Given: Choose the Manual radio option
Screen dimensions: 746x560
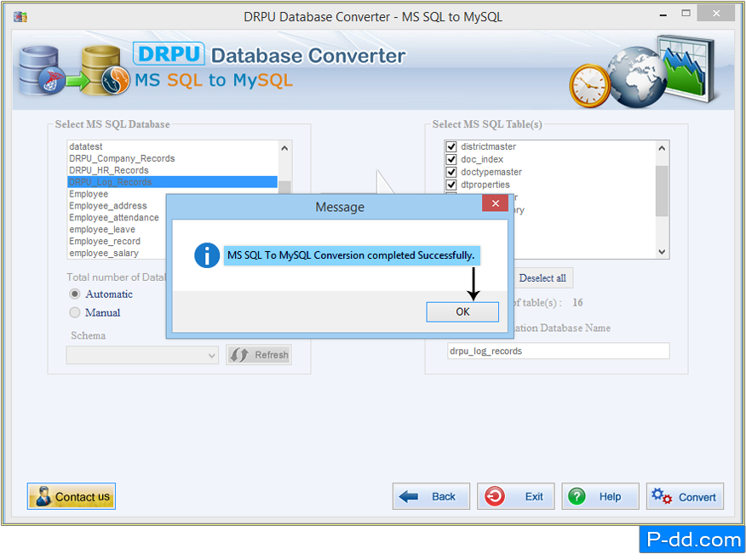Looking at the screenshot, I should [x=75, y=312].
